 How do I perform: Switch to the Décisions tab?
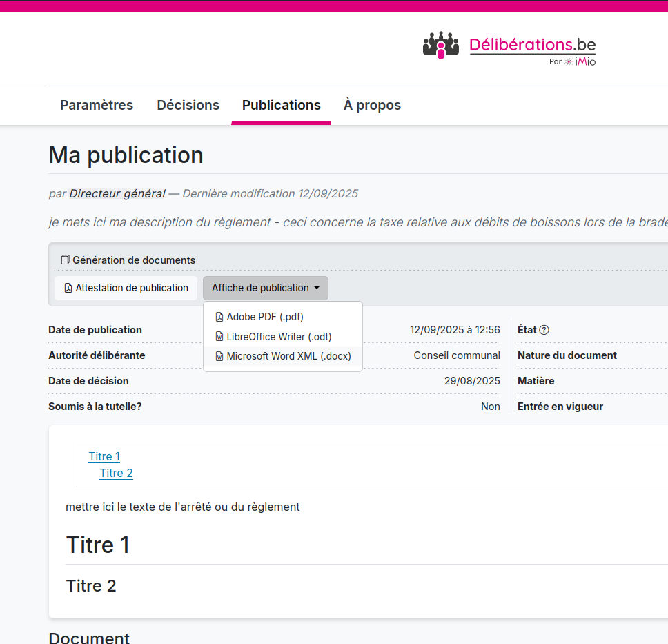click(x=188, y=105)
